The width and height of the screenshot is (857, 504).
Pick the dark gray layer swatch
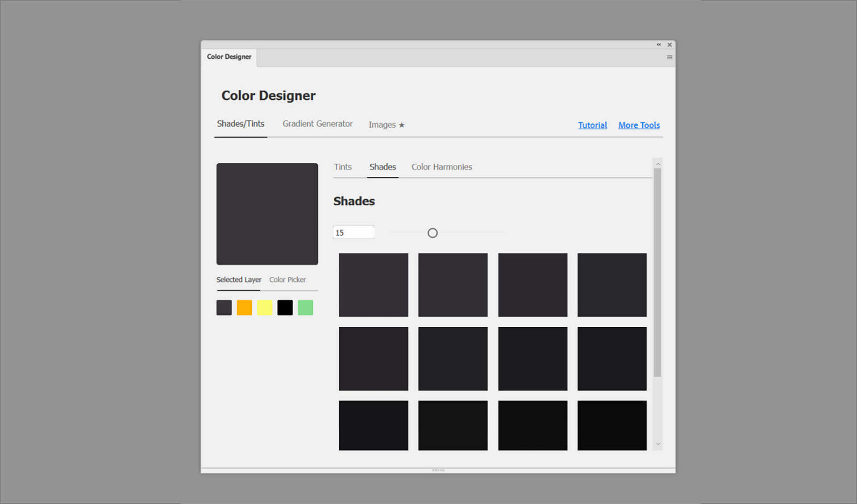(x=224, y=308)
